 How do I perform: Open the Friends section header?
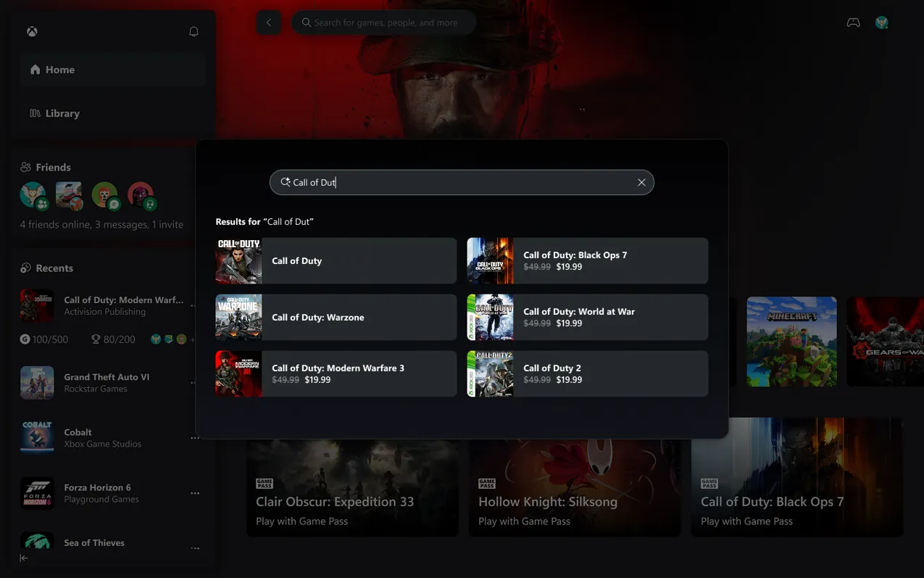[46, 167]
